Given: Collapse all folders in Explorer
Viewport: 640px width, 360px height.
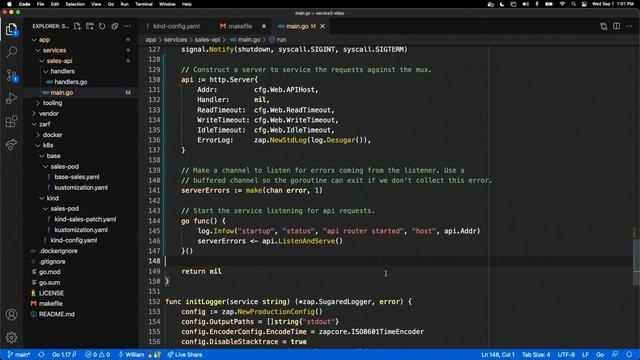Looking at the screenshot, I should coord(115,26).
